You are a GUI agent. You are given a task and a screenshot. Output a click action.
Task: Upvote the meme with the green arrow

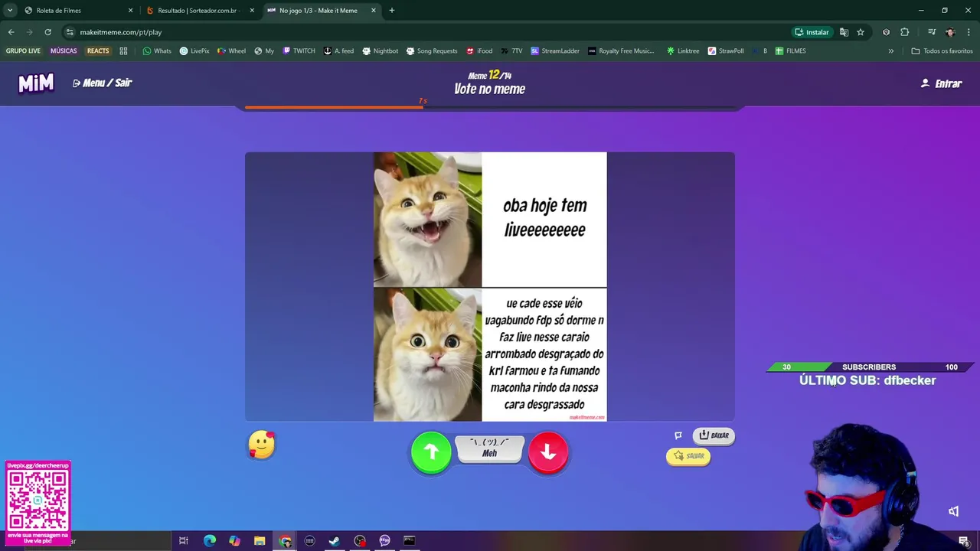[x=431, y=452]
